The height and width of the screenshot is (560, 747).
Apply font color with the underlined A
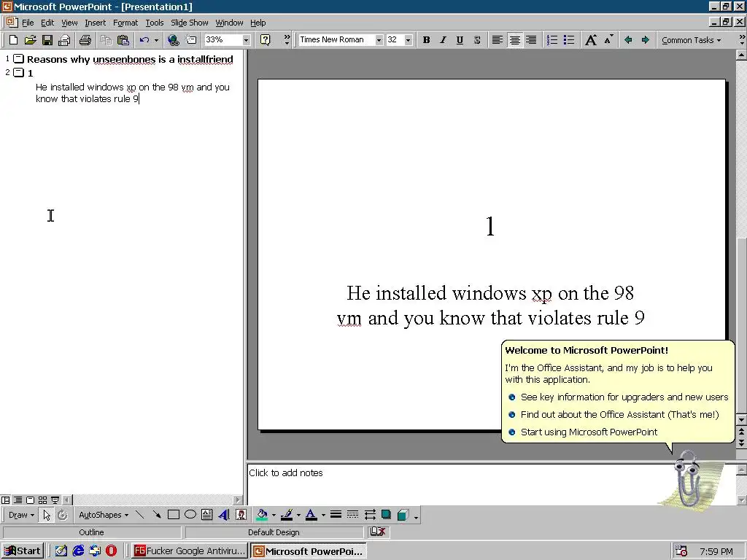coord(311,515)
